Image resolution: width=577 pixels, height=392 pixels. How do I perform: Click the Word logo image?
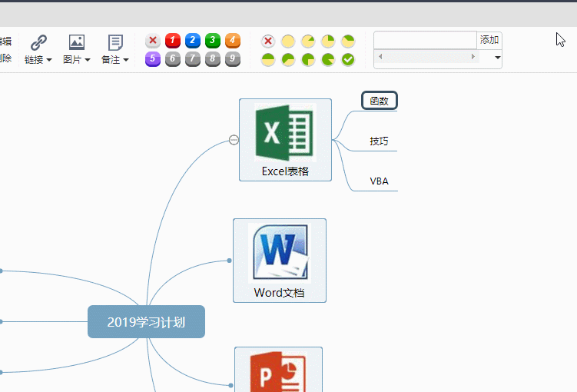coord(280,253)
